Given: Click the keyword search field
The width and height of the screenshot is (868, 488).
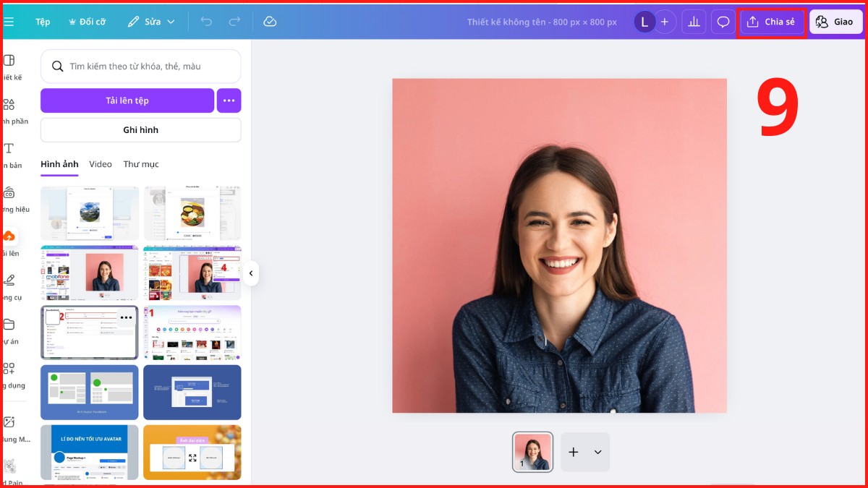Looking at the screenshot, I should click(140, 66).
